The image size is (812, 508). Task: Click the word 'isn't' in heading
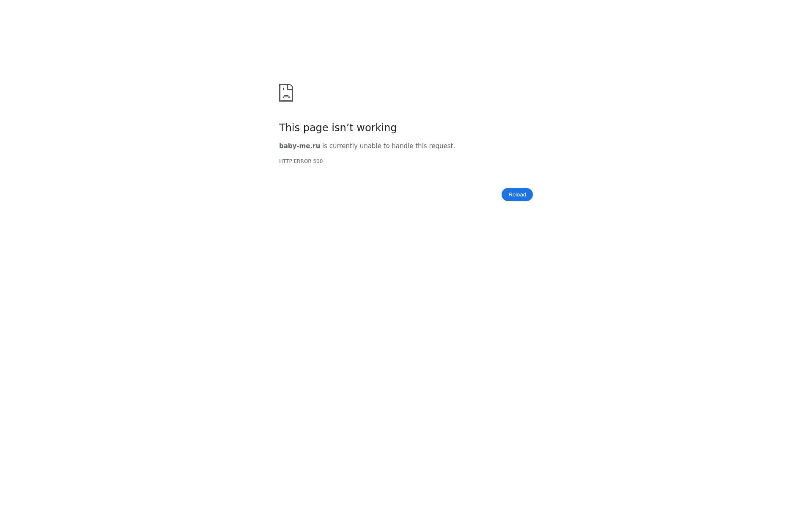pyautogui.click(x=343, y=128)
